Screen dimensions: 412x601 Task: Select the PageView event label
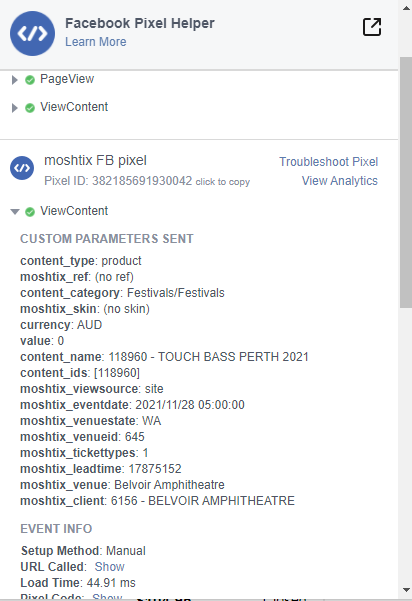click(67, 79)
